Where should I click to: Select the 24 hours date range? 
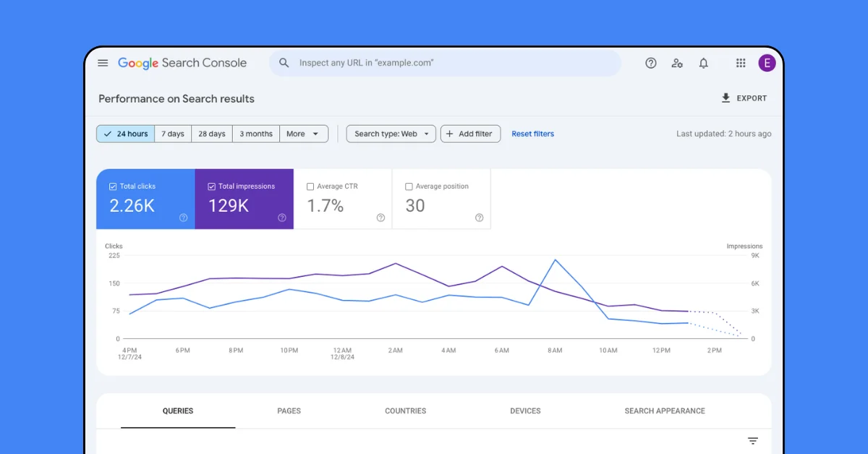pos(126,134)
